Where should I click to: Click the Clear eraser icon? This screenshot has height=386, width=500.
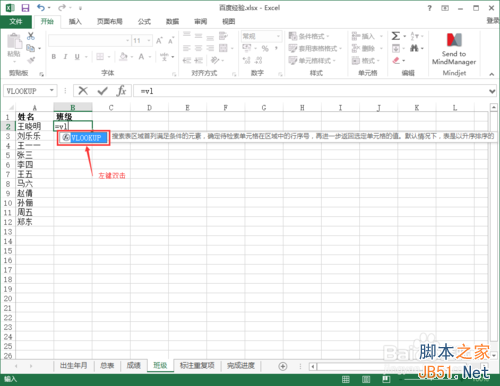pyautogui.click(x=396, y=60)
